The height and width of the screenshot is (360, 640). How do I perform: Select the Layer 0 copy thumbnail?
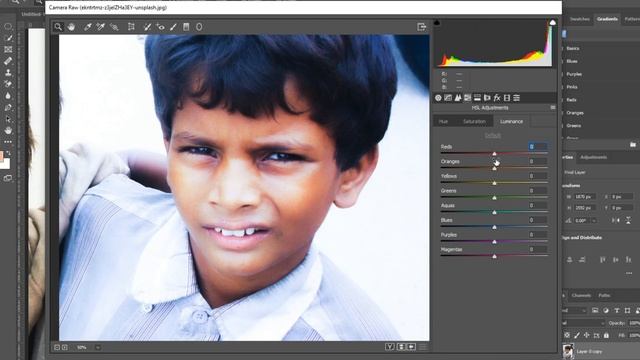568,351
